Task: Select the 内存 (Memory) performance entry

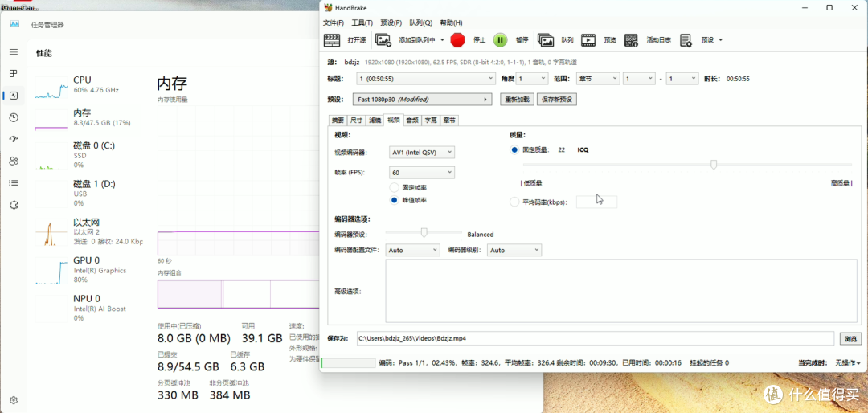Action: click(88, 117)
